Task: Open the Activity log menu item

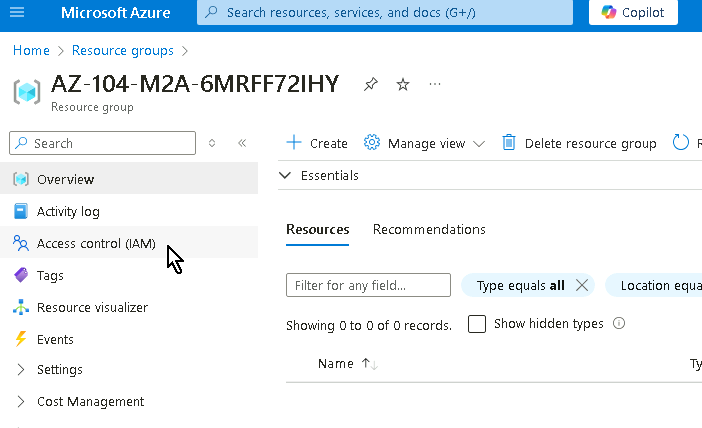Action: click(129, 211)
